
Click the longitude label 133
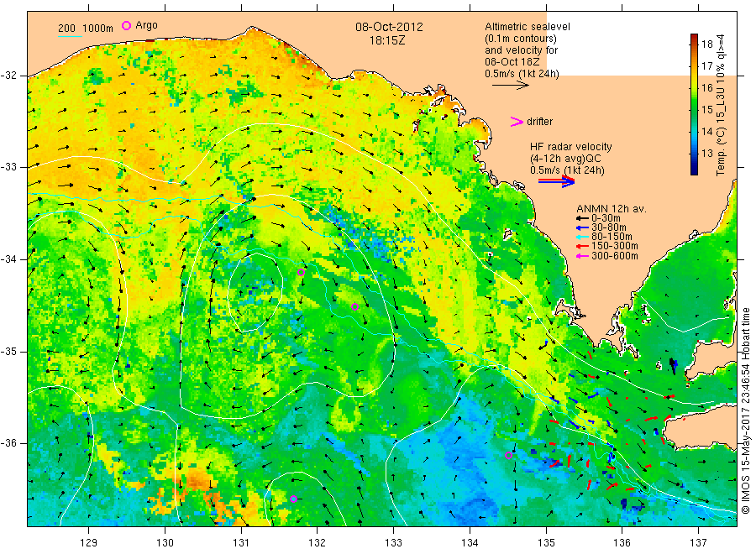point(393,543)
